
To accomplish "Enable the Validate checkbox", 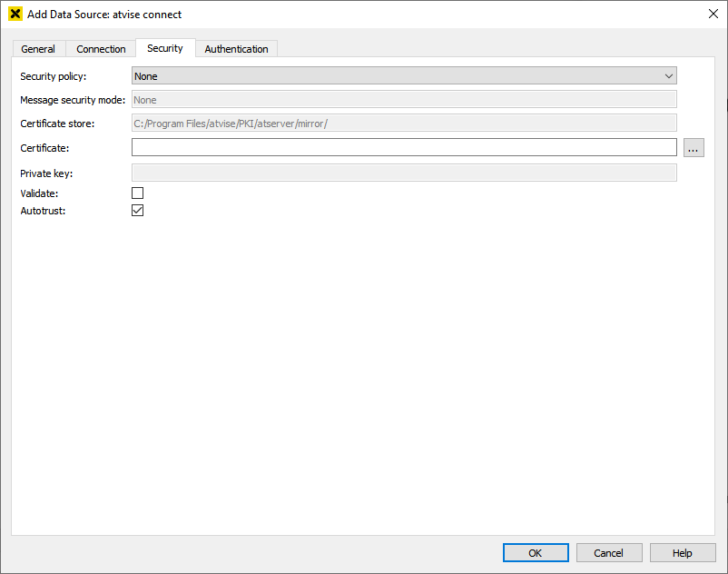I will pyautogui.click(x=138, y=193).
